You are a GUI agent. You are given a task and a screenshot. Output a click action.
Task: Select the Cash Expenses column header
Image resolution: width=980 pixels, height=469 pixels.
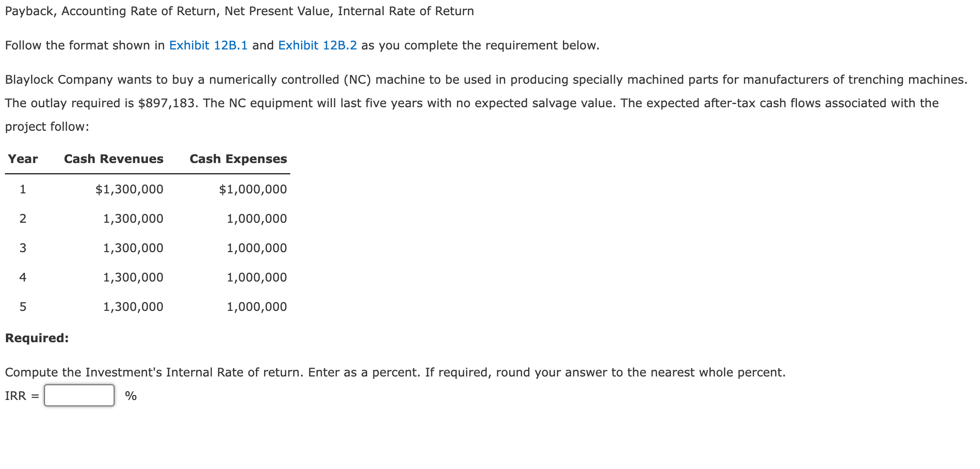pyautogui.click(x=238, y=159)
